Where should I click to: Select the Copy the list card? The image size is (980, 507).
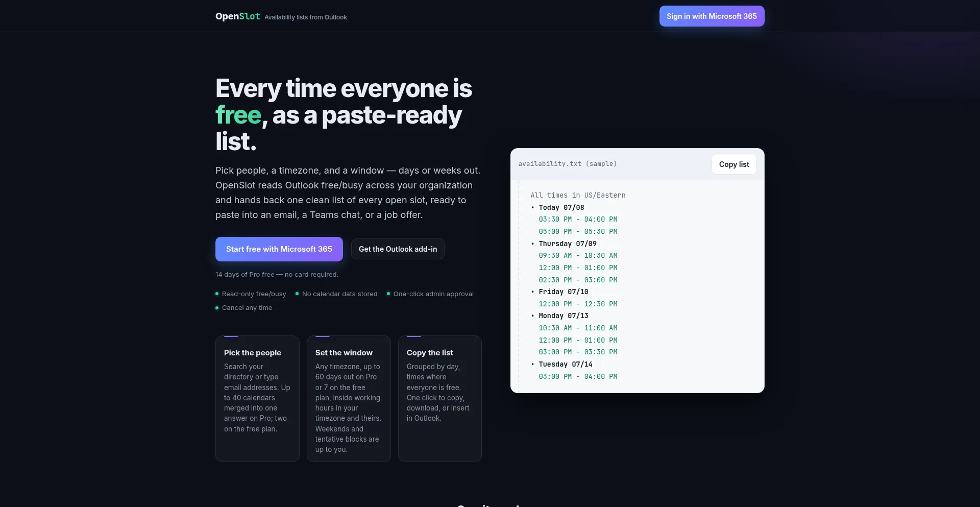coord(440,399)
